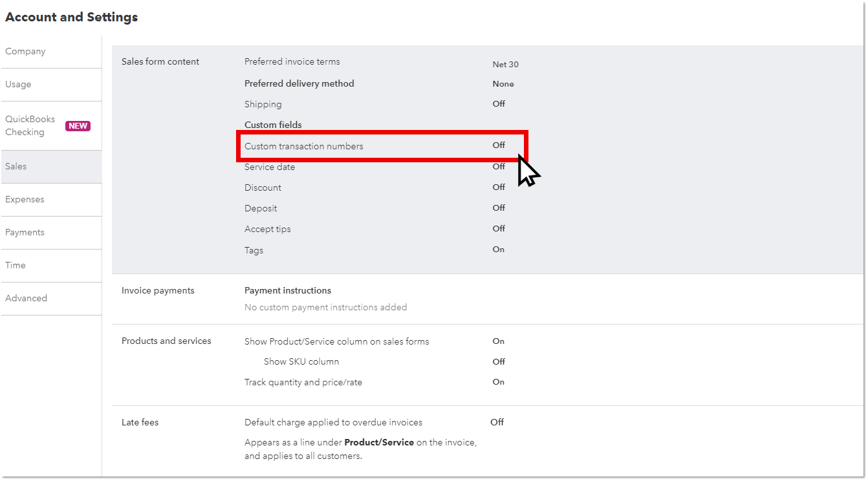Switch to the Time tab
The width and height of the screenshot is (868, 481).
click(x=16, y=266)
